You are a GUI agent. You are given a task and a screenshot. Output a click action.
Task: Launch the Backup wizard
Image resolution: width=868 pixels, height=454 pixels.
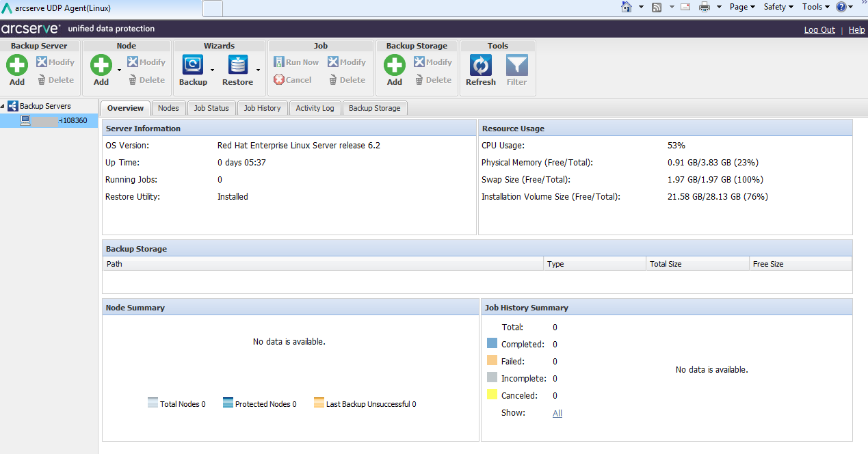tap(193, 70)
